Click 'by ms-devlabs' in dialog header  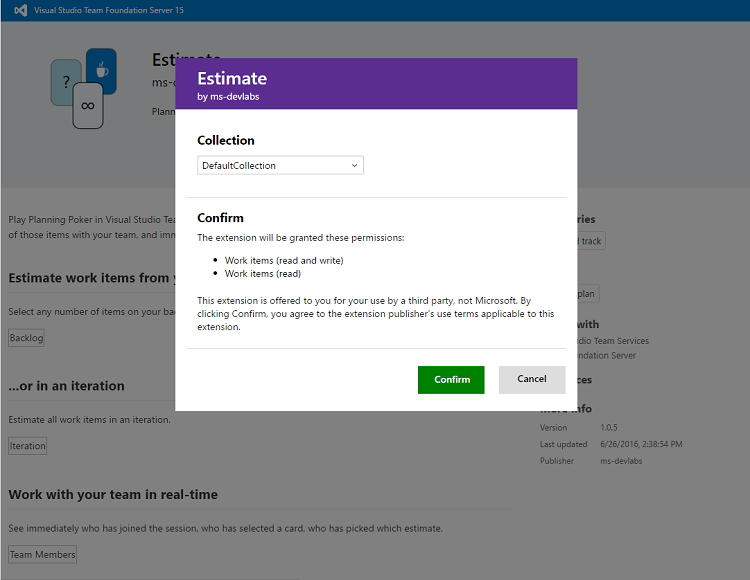tap(228, 97)
